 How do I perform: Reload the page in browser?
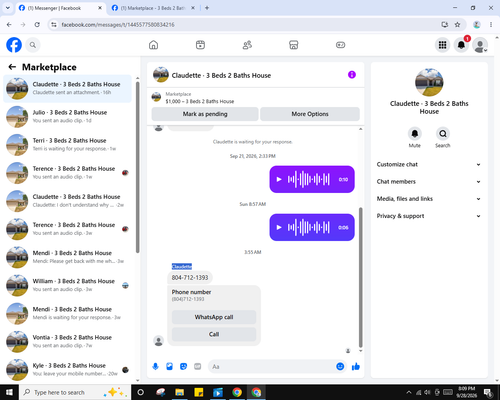pyautogui.click(x=37, y=25)
